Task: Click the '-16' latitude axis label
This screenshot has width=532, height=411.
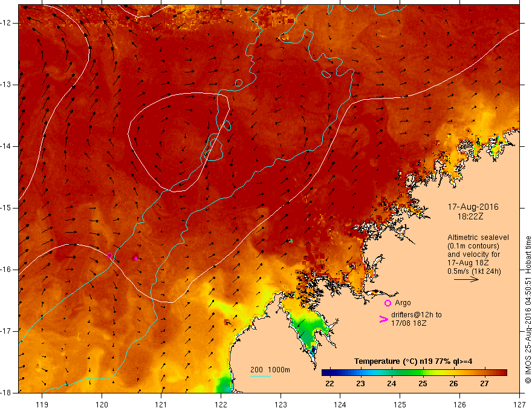Action: pyautogui.click(x=6, y=270)
